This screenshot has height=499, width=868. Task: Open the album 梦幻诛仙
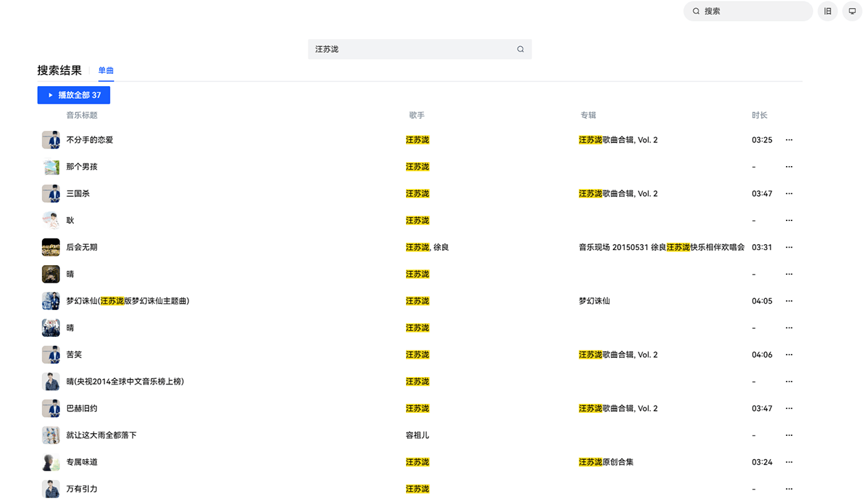(593, 300)
